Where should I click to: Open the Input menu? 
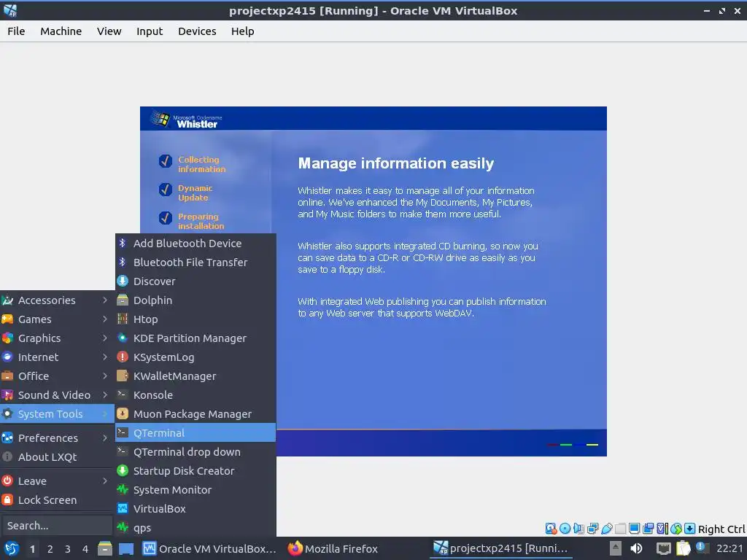pos(150,31)
